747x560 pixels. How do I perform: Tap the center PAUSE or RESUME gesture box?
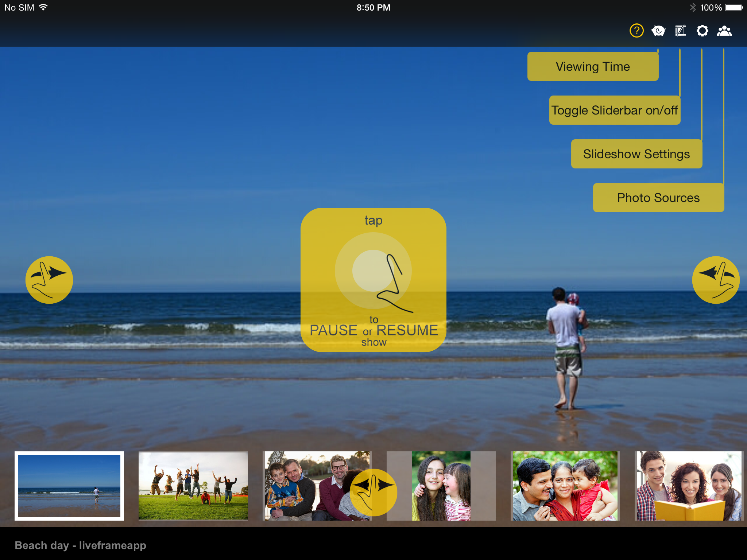(x=373, y=280)
